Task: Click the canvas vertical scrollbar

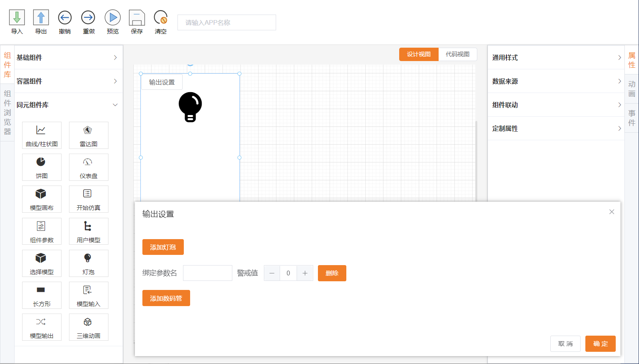Action: click(x=476, y=161)
